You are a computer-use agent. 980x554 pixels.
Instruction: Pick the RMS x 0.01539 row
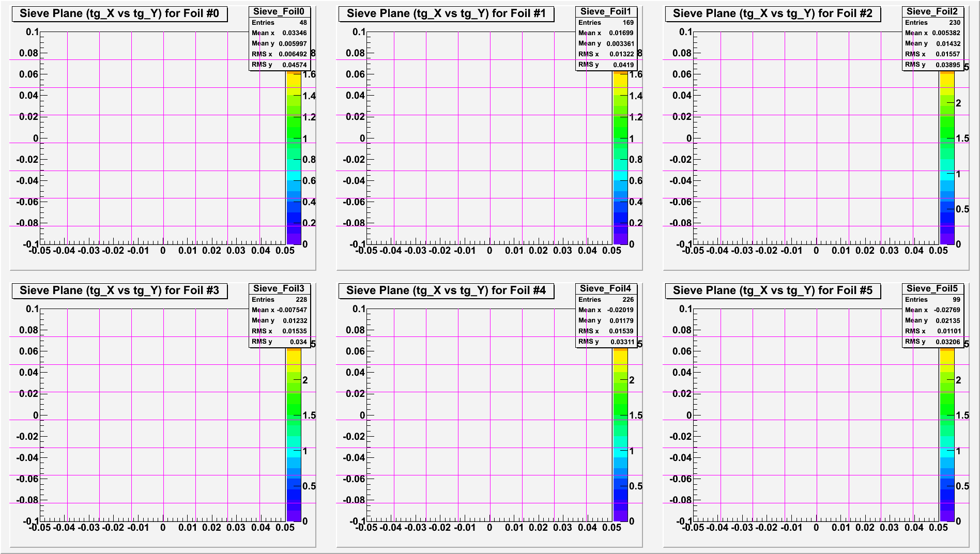[x=606, y=331]
